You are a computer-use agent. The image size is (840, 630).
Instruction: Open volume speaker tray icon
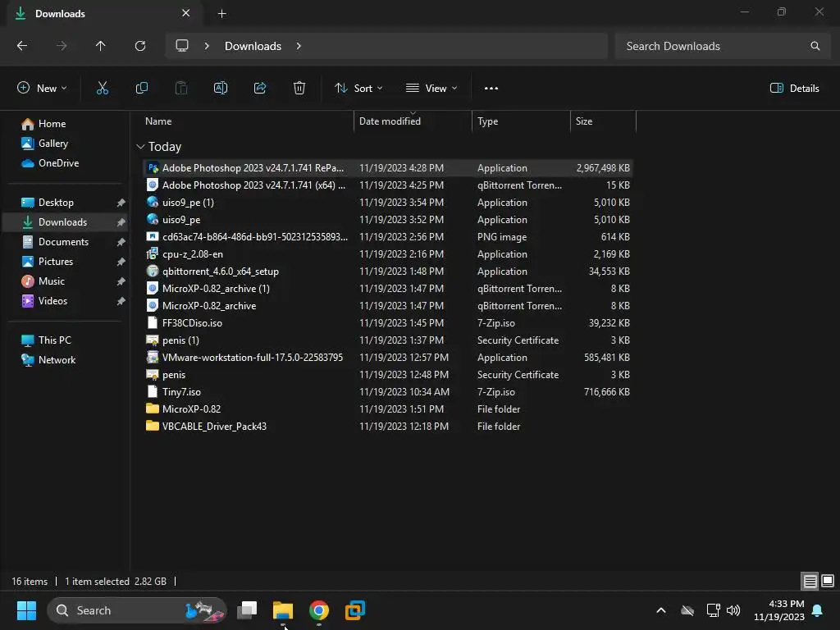pos(733,610)
